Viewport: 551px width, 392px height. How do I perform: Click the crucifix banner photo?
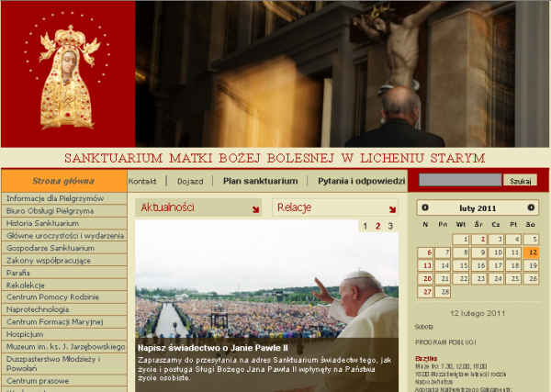pyautogui.click(x=343, y=73)
